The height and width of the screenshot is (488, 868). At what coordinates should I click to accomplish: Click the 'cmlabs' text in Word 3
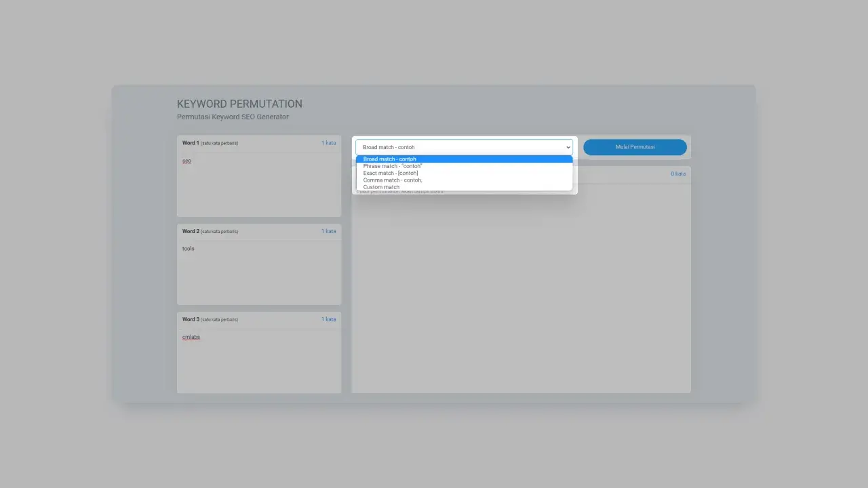[191, 337]
